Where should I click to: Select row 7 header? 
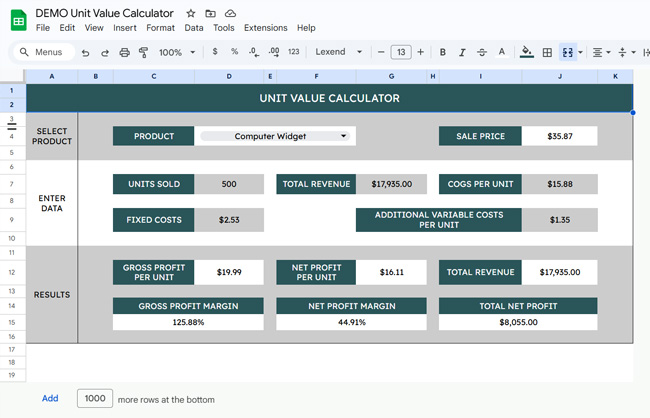(12, 184)
